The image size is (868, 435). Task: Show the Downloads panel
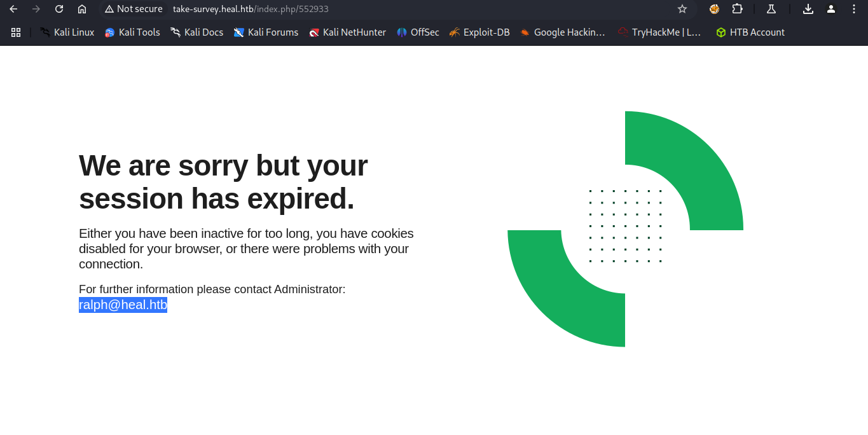(x=808, y=9)
